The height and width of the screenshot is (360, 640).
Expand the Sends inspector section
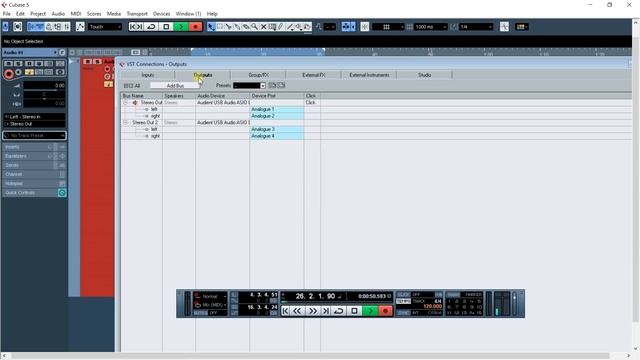pyautogui.click(x=34, y=165)
